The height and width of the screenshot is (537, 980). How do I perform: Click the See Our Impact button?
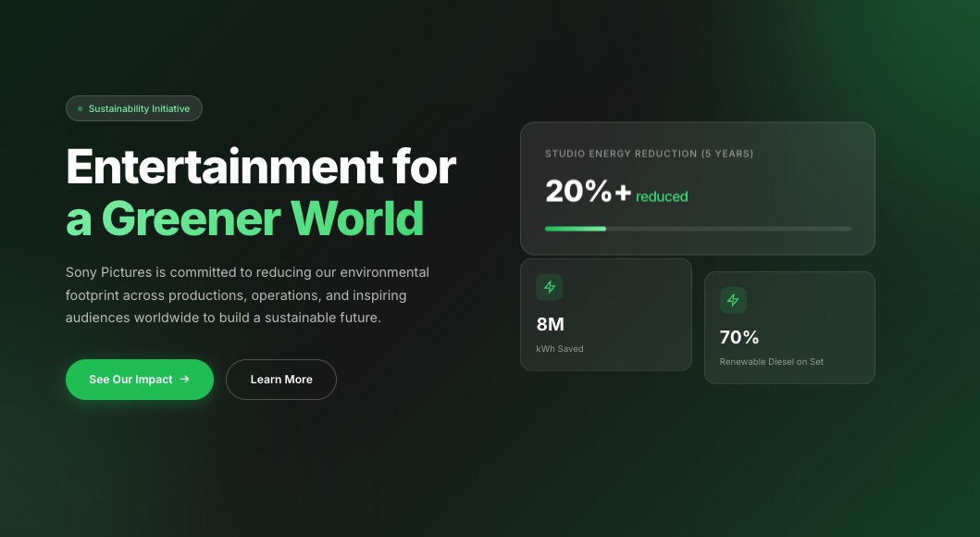[x=140, y=380]
